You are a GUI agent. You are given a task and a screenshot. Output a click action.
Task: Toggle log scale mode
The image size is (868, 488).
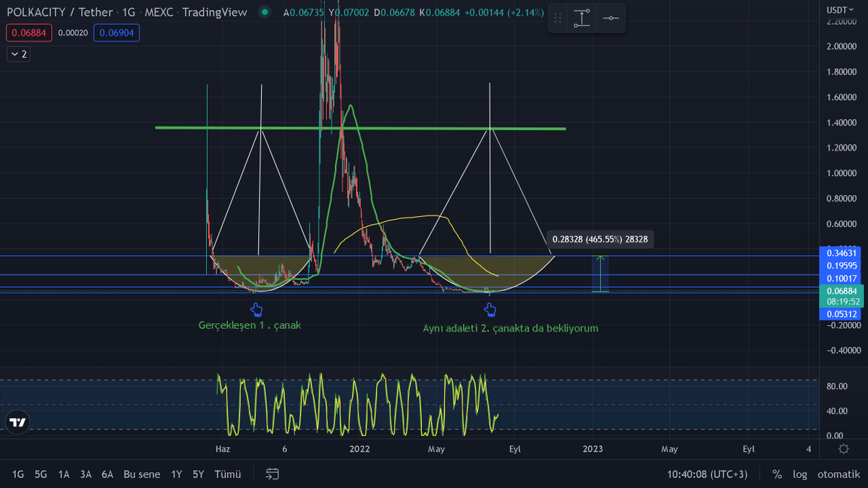(x=799, y=474)
